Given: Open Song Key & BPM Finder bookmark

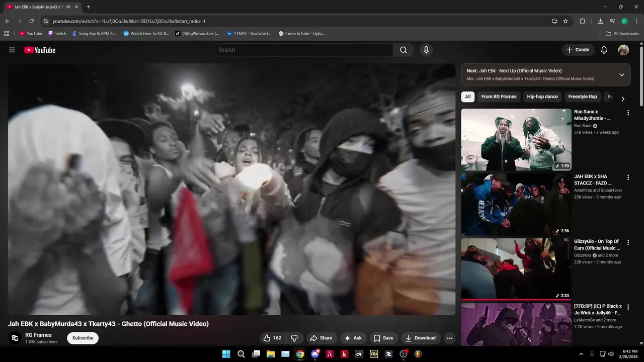Looking at the screenshot, I should point(94,34).
